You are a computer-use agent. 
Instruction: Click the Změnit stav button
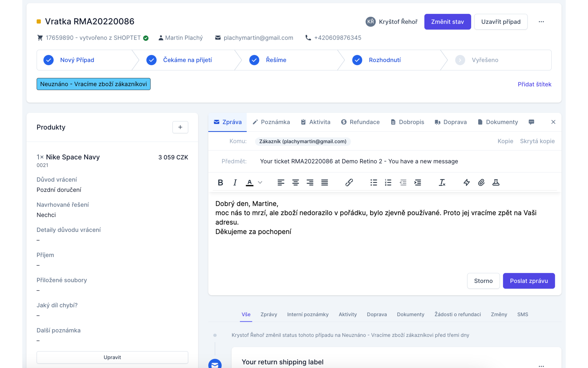(448, 22)
